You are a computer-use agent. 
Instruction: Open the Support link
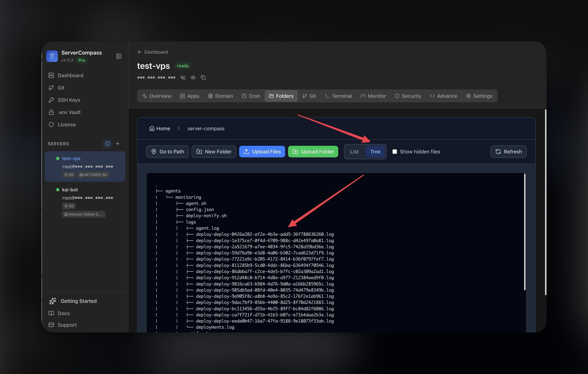(x=85, y=325)
